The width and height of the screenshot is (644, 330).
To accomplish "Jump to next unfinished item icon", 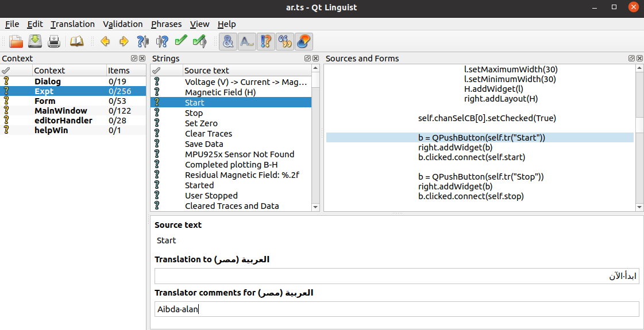I will [162, 41].
